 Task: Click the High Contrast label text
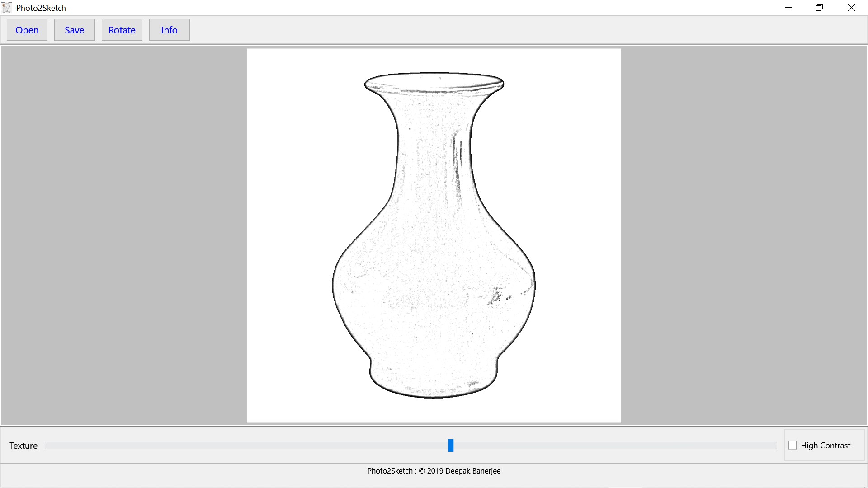point(825,446)
